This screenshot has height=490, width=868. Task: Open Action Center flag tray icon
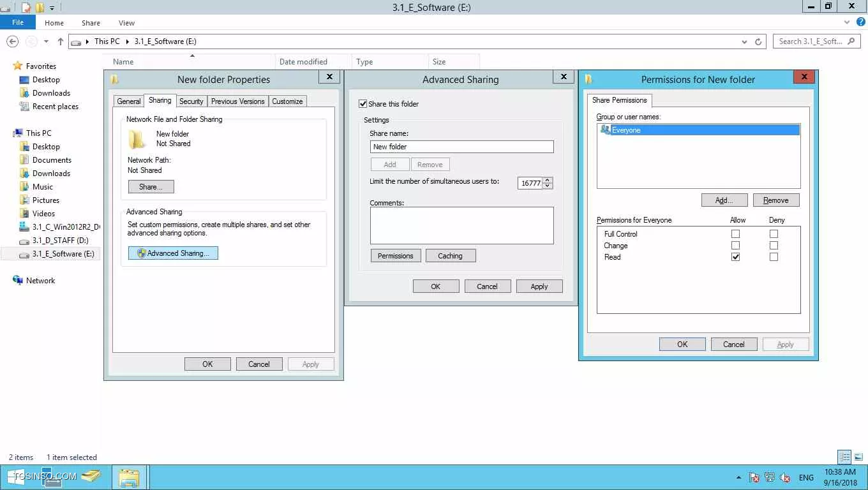[754, 477]
